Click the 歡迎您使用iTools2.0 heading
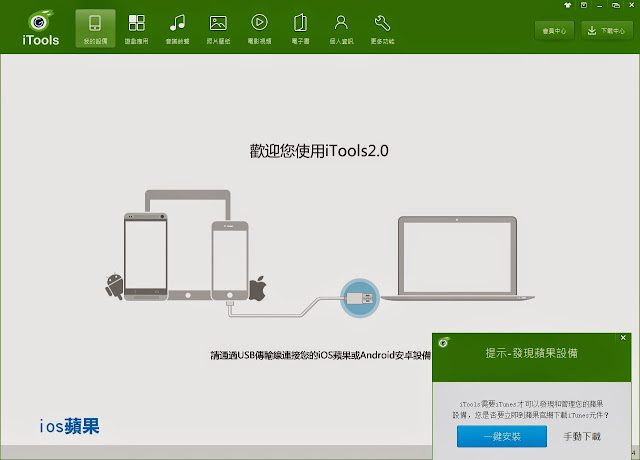This screenshot has height=460, width=640. [x=319, y=151]
